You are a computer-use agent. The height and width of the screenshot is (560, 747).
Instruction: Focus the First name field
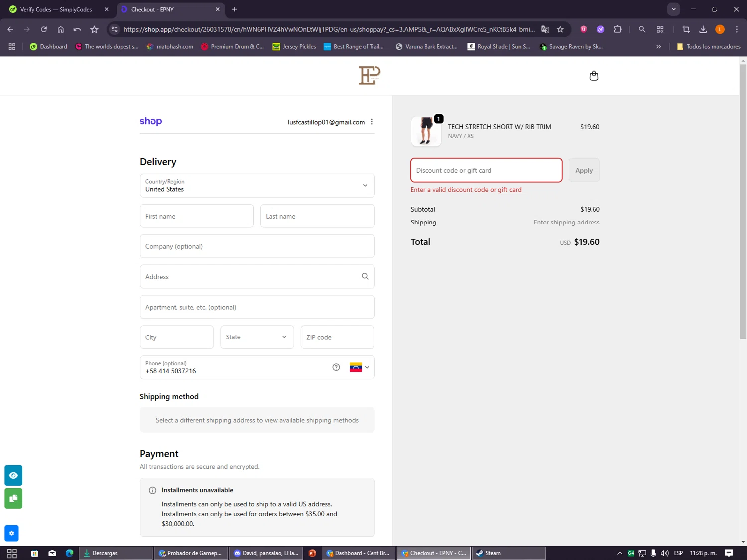pyautogui.click(x=197, y=216)
